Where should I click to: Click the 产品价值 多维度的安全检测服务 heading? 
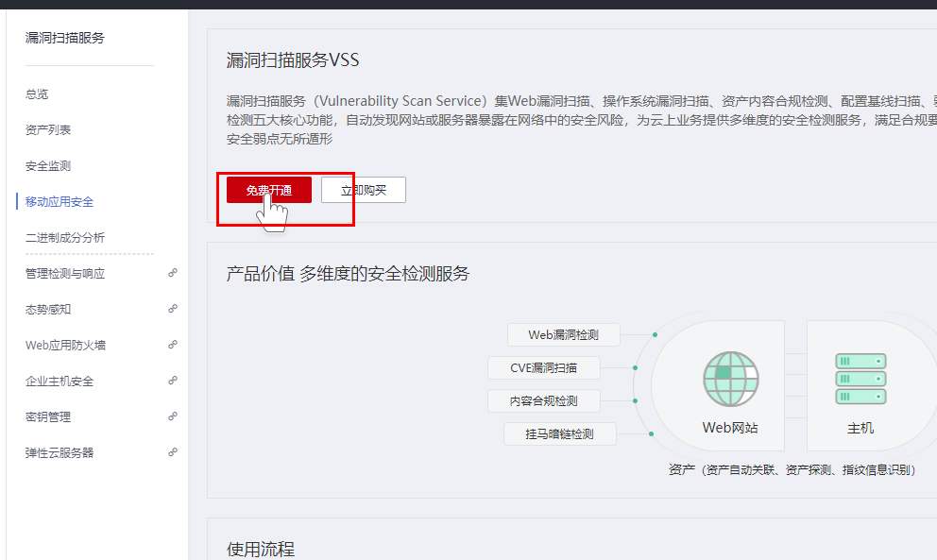coord(348,274)
